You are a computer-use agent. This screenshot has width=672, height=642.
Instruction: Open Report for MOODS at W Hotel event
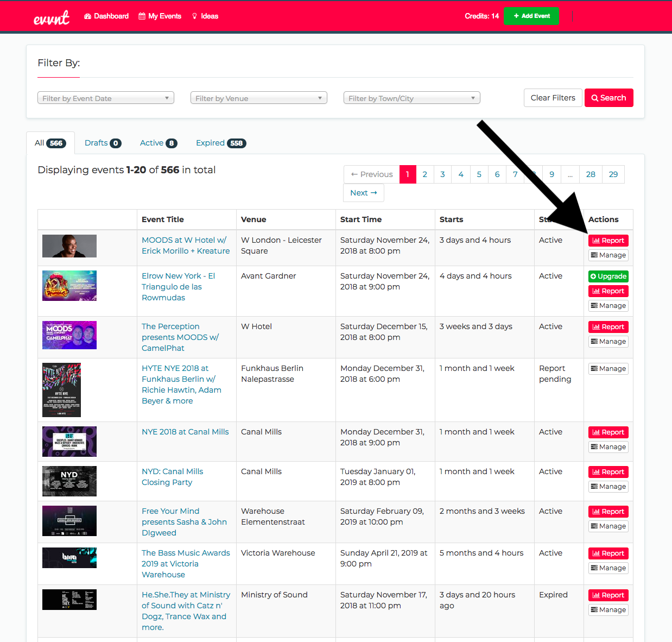point(608,241)
